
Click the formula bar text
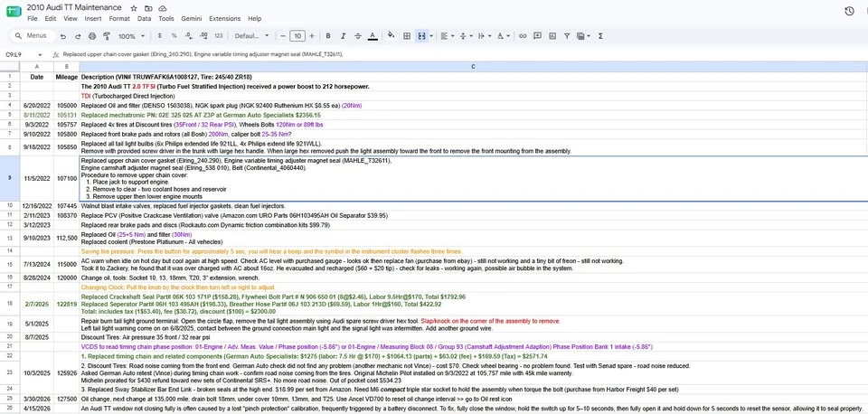click(x=203, y=54)
